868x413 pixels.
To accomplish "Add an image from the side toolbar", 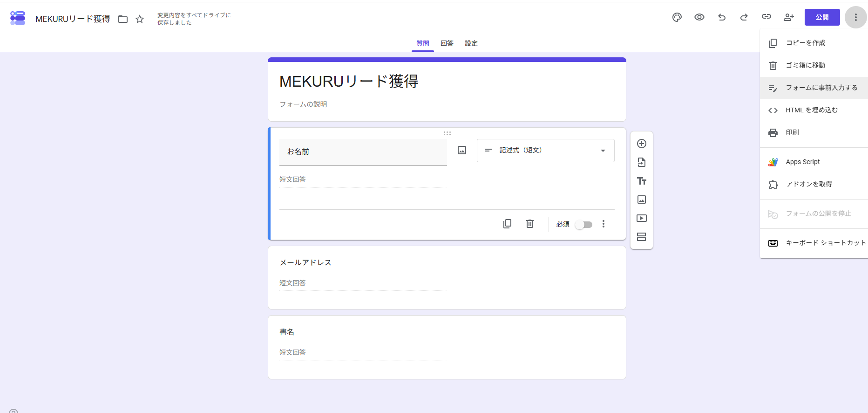I will tap(642, 200).
